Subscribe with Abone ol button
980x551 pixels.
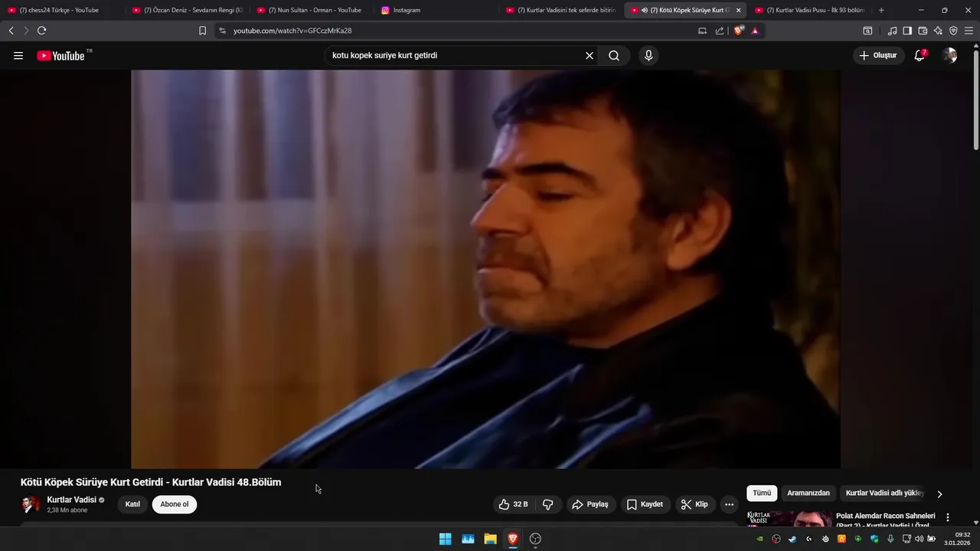point(175,504)
